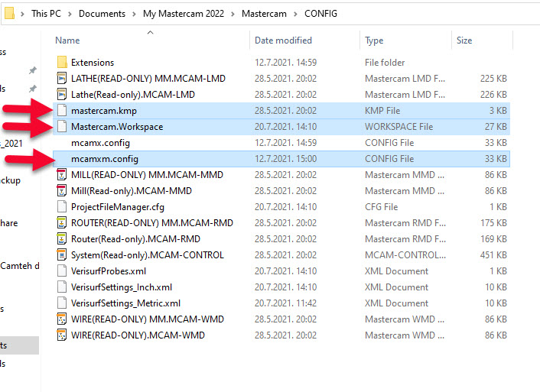
Task: Click the 27 KB size value
Action: [496, 127]
